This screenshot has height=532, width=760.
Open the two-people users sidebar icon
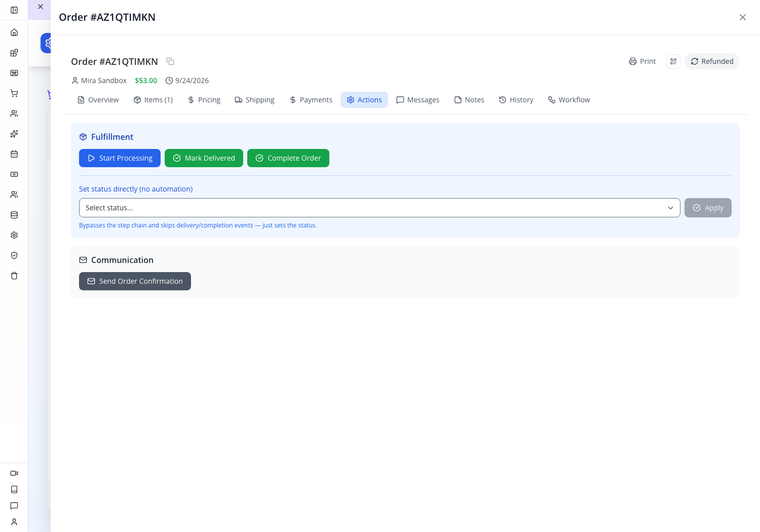click(x=14, y=113)
